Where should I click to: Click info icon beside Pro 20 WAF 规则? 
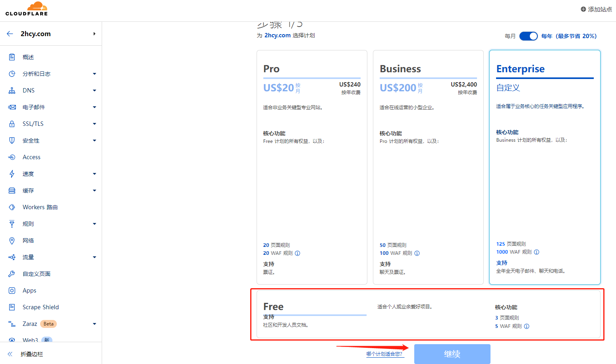click(297, 253)
